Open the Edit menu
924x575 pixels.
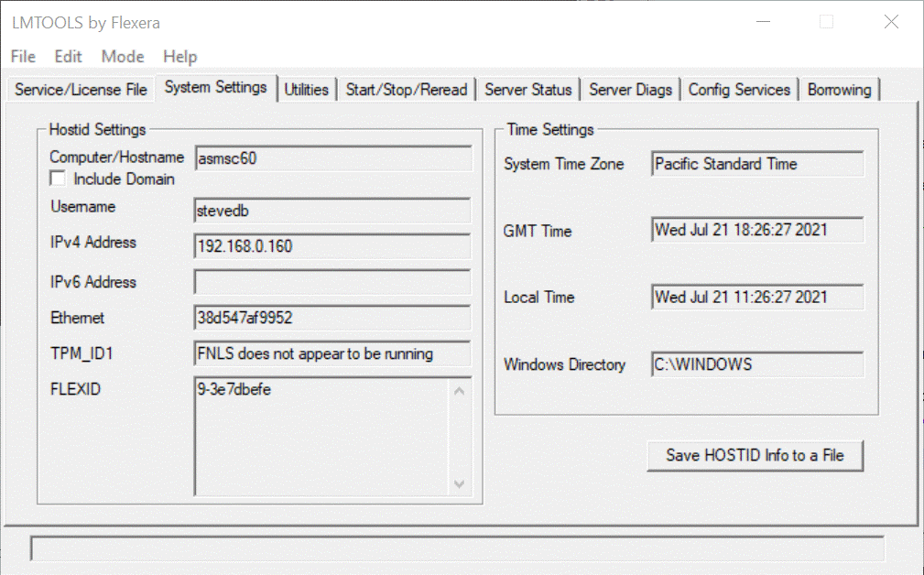coord(68,57)
